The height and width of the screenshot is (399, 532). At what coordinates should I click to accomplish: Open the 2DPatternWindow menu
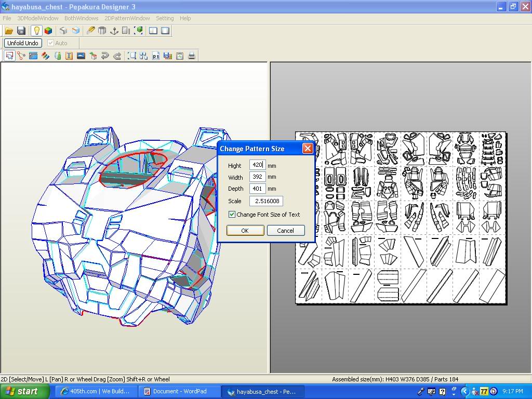pos(127,18)
